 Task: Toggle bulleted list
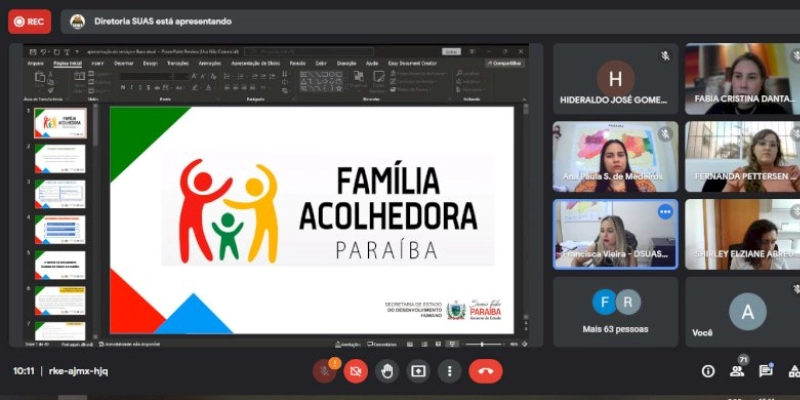227,76
